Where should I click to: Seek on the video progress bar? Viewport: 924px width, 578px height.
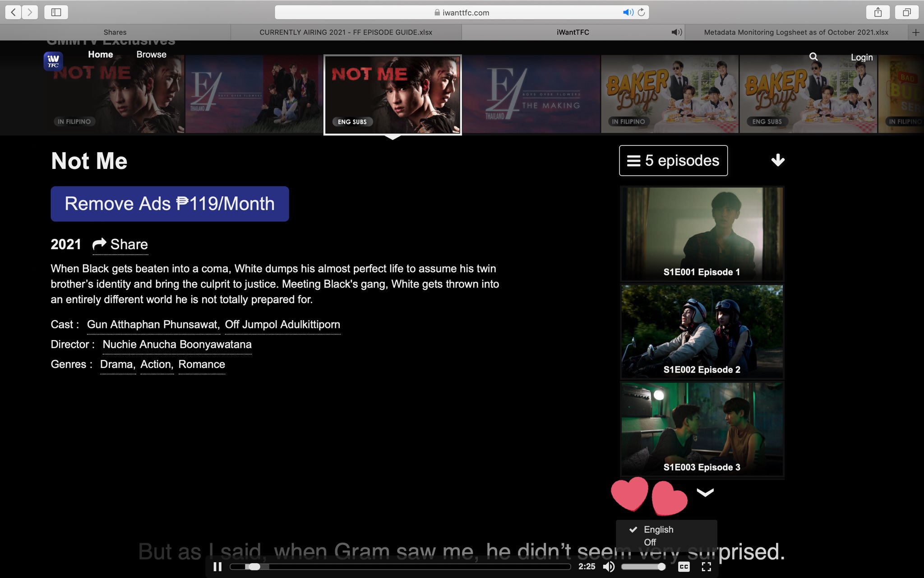tap(400, 566)
